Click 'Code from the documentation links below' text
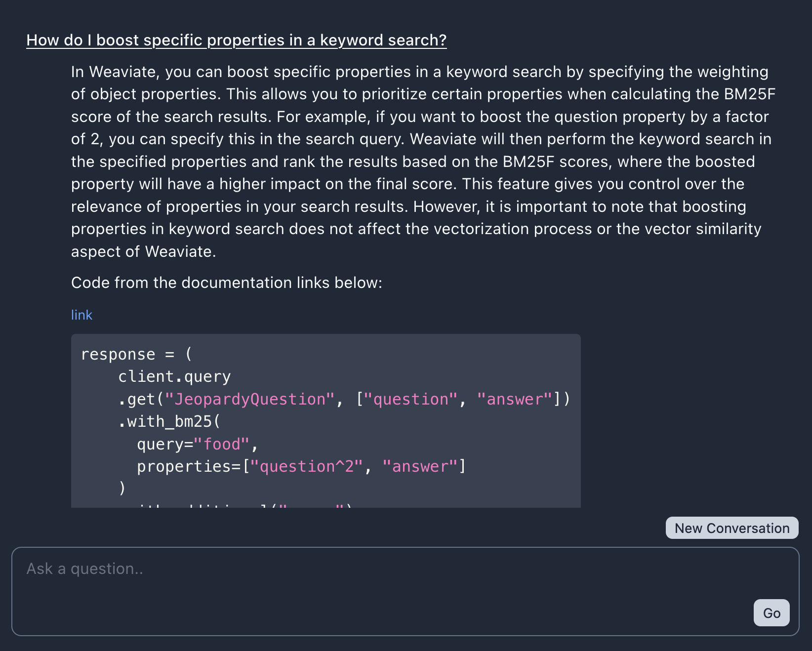The width and height of the screenshot is (812, 651). (226, 283)
